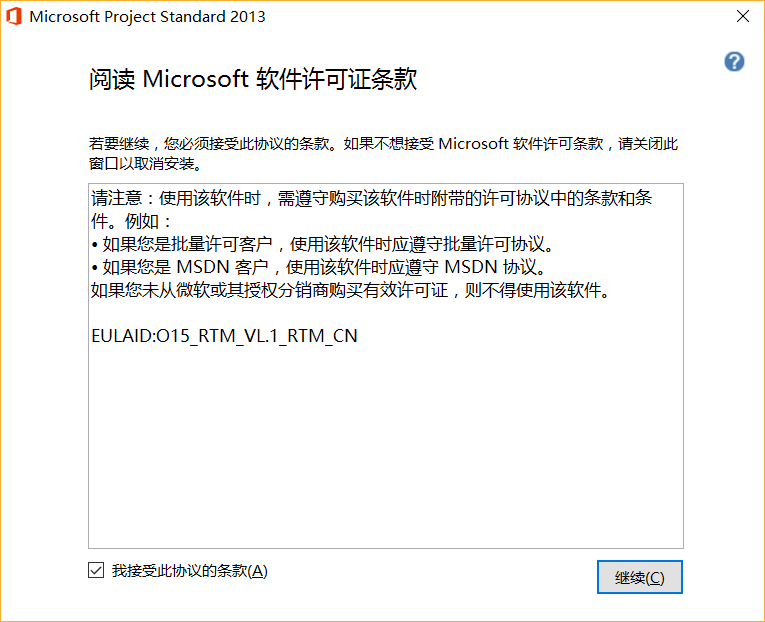This screenshot has width=765, height=622.
Task: Click empty area inside license text box
Action: click(x=386, y=450)
